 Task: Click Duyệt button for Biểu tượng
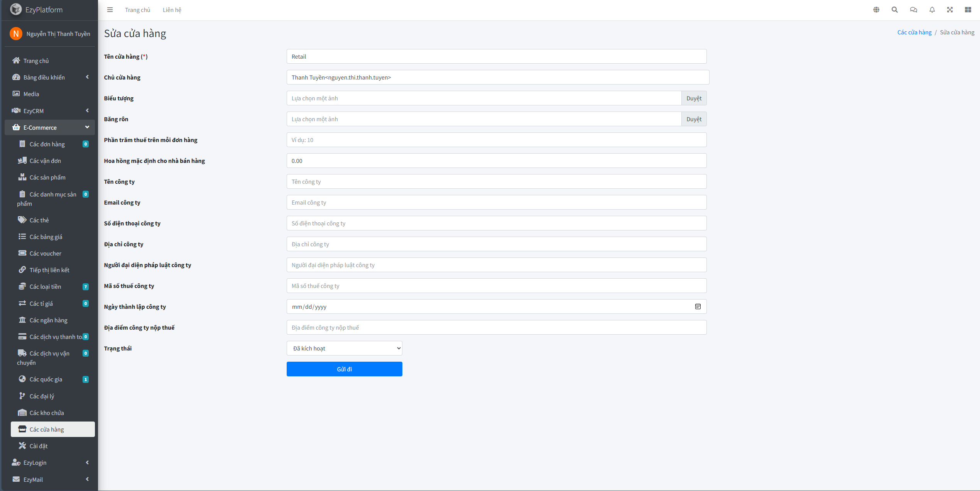click(693, 98)
